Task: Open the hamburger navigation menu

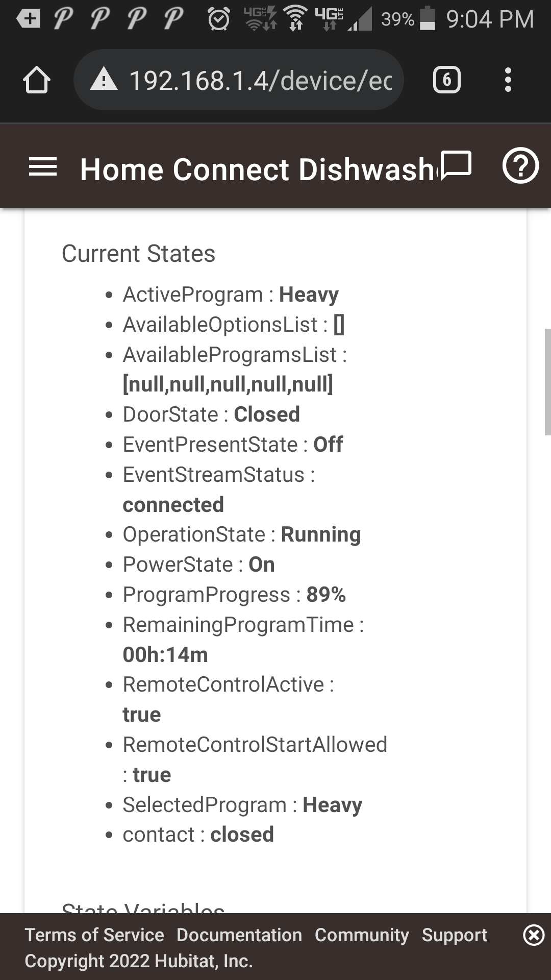Action: pos(43,167)
